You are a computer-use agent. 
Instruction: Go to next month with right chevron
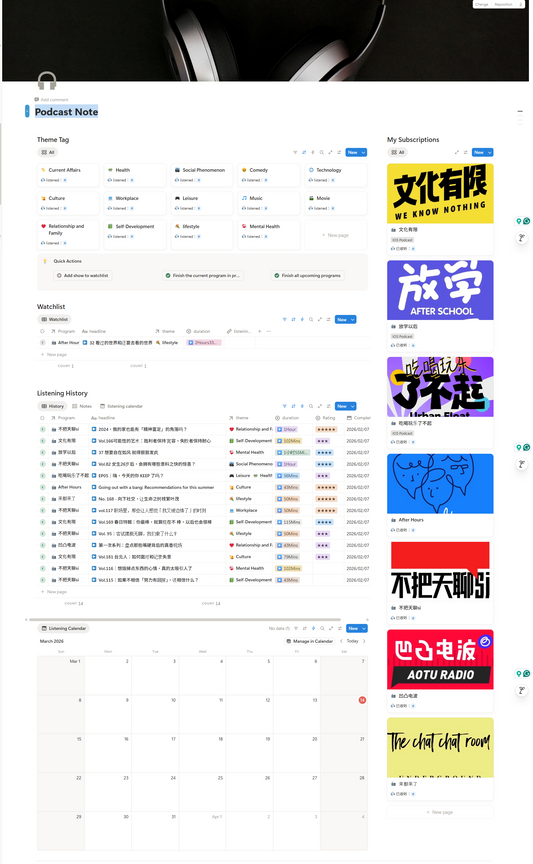point(364,641)
